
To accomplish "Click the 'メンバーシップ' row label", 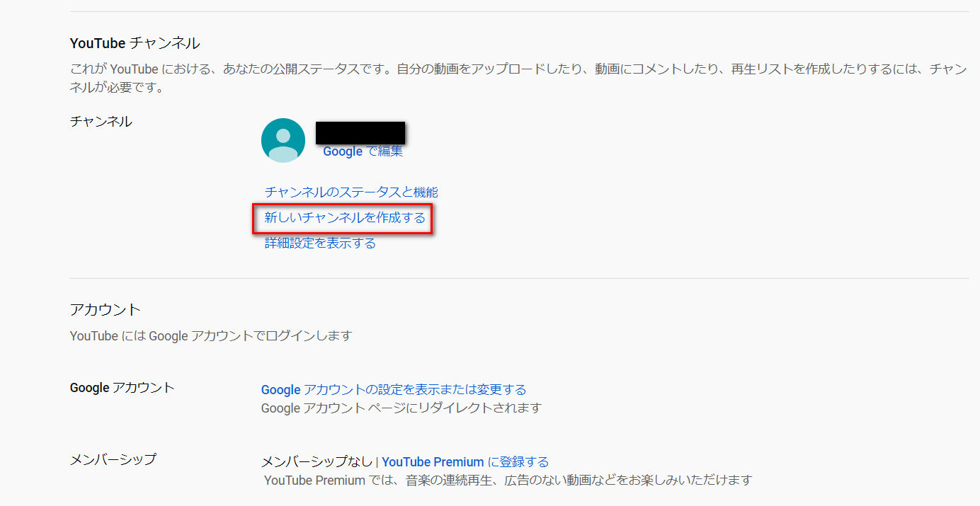I will pos(113,460).
